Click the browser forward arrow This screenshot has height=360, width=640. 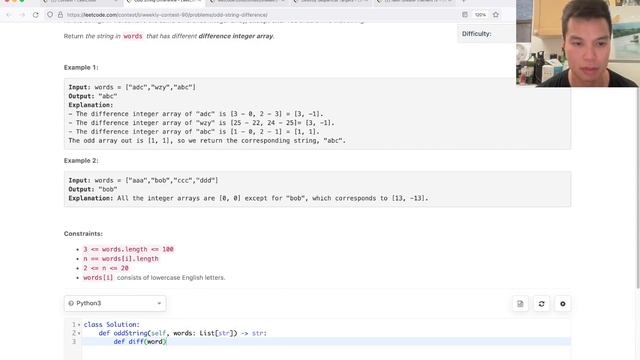(22, 15)
